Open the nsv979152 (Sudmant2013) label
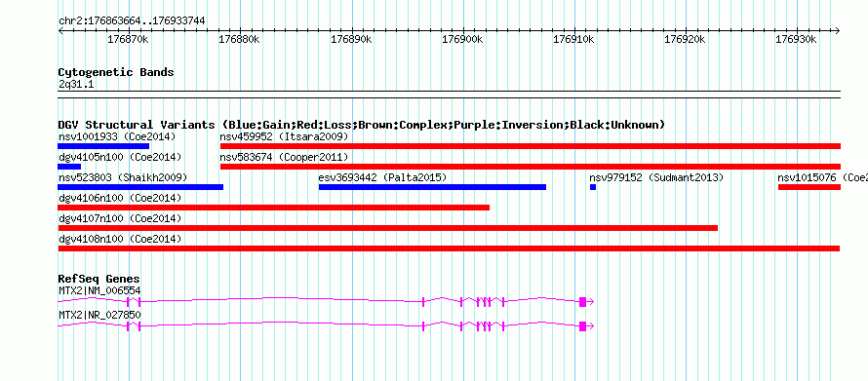868x381 pixels. pos(656,177)
